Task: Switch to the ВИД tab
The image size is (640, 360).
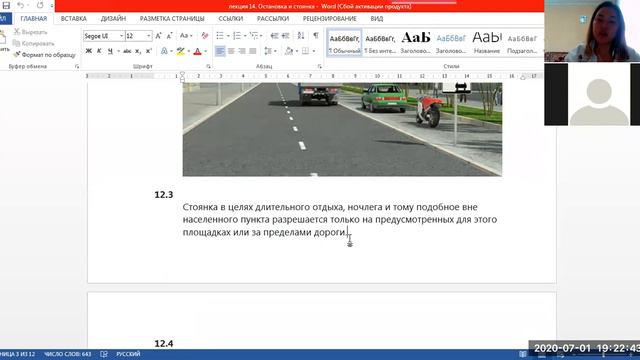Action: tap(377, 19)
